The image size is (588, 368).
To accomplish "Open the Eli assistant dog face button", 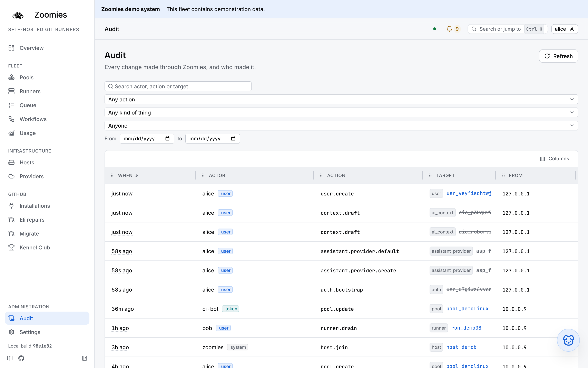I will pos(568,340).
